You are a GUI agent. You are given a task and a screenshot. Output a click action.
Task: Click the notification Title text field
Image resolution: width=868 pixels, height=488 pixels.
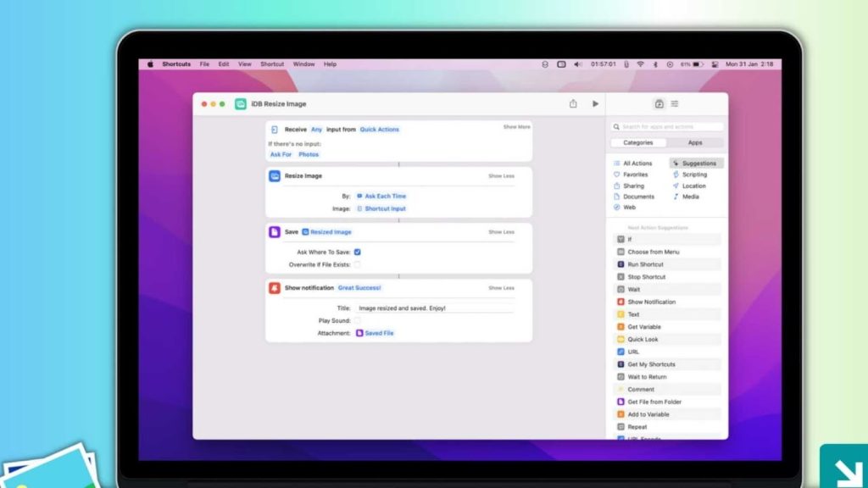(x=434, y=308)
